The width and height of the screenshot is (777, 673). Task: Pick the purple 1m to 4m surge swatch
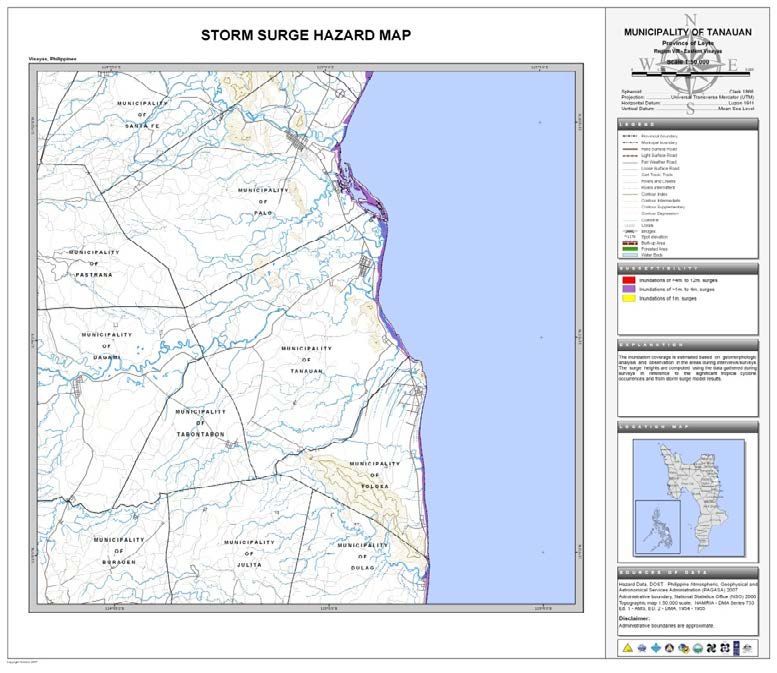[x=629, y=289]
